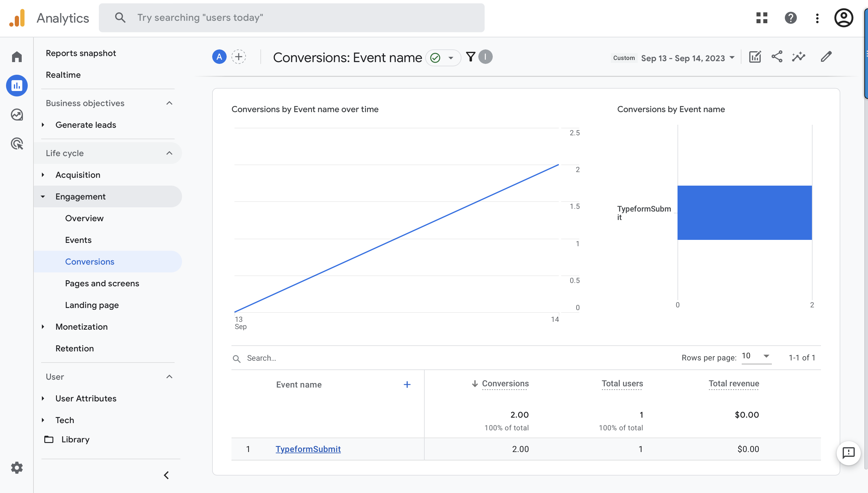Open Admin settings gear
Viewport: 868px width, 493px height.
17,468
